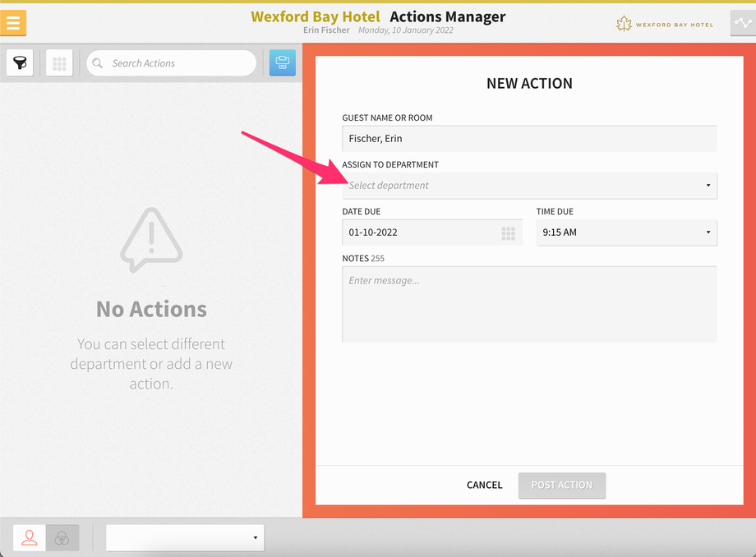This screenshot has width=756, height=557.
Task: Click the blue print button
Action: tap(283, 62)
